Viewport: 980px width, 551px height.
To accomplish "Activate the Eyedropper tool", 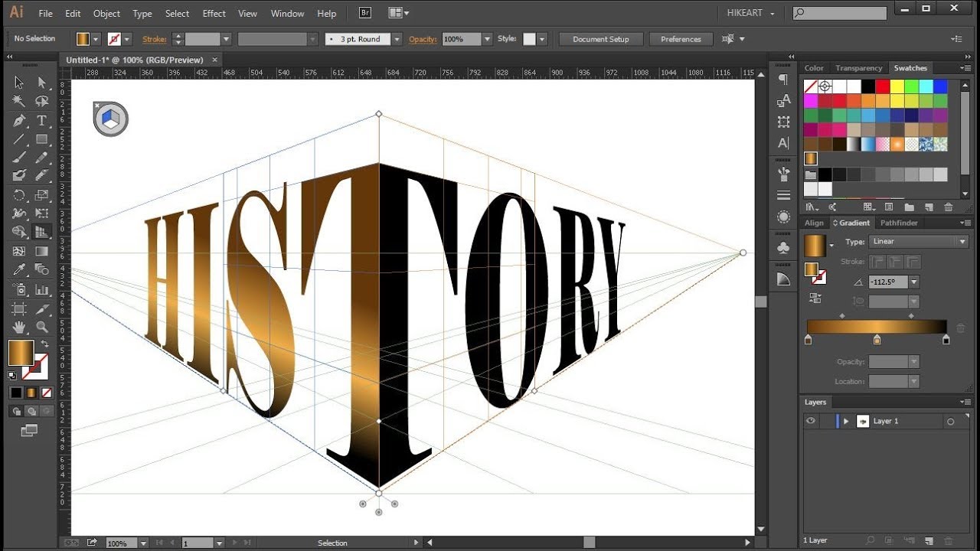I will [x=19, y=270].
